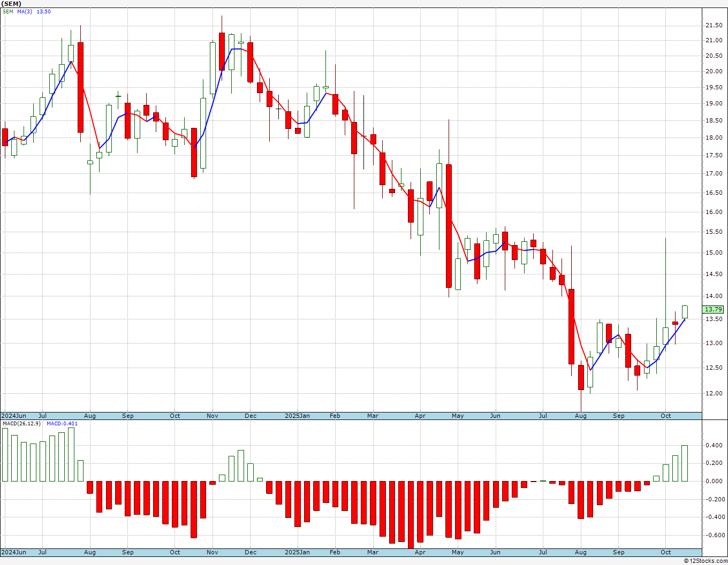Select the rightmost green MACD histogram bar

pyautogui.click(x=685, y=463)
